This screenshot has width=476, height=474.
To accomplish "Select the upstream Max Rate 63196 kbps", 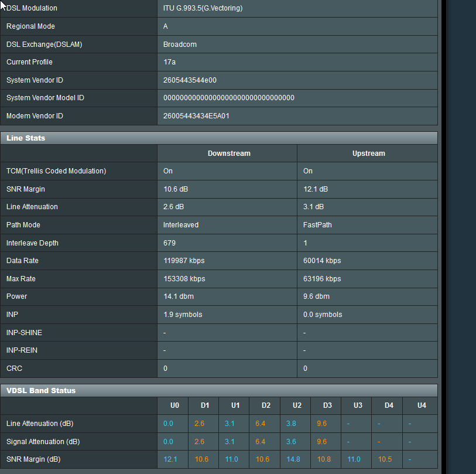I will click(x=321, y=279).
